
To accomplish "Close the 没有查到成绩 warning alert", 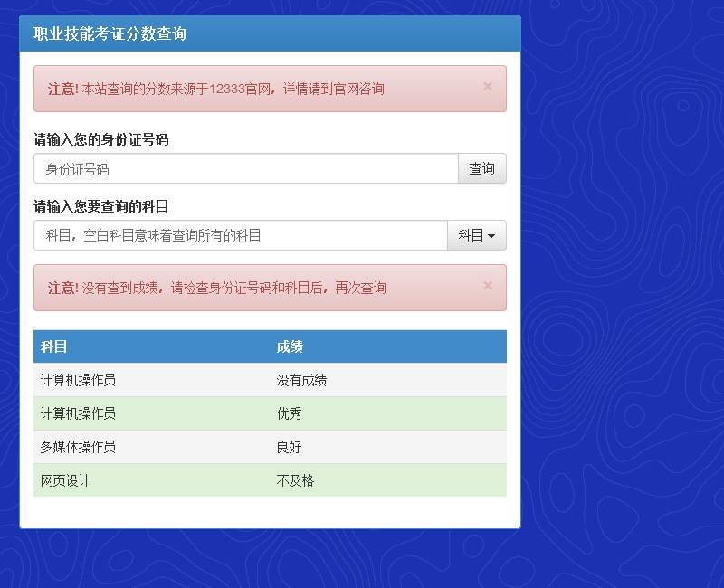I will point(488,285).
